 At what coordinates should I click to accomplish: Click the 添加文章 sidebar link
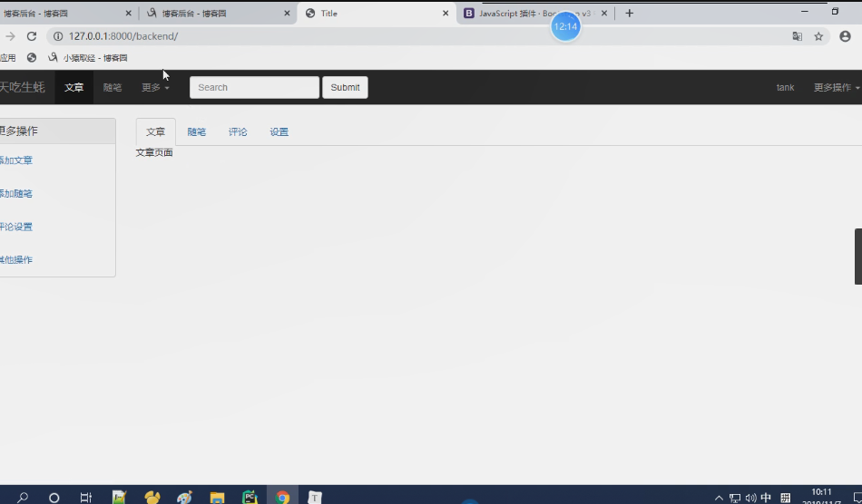coord(16,160)
